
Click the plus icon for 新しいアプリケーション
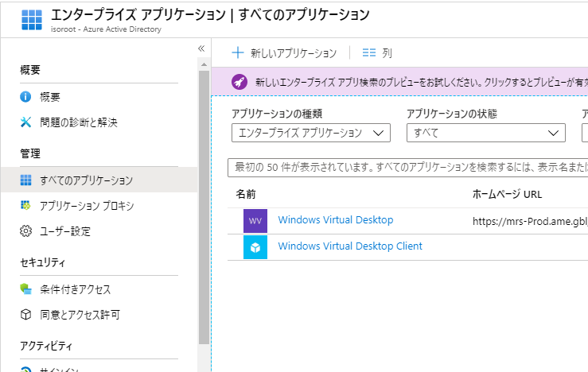coord(238,52)
